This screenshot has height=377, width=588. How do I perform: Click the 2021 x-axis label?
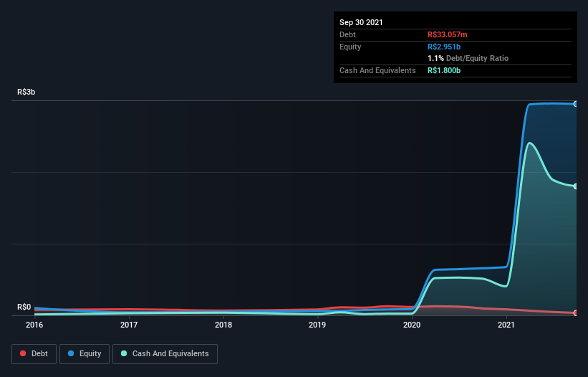pyautogui.click(x=506, y=325)
